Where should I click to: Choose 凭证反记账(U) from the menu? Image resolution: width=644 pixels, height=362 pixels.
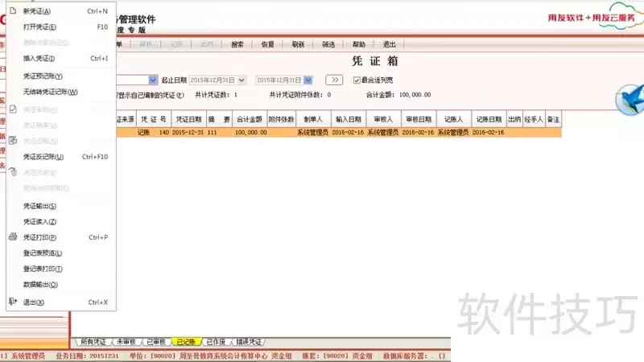click(43, 156)
